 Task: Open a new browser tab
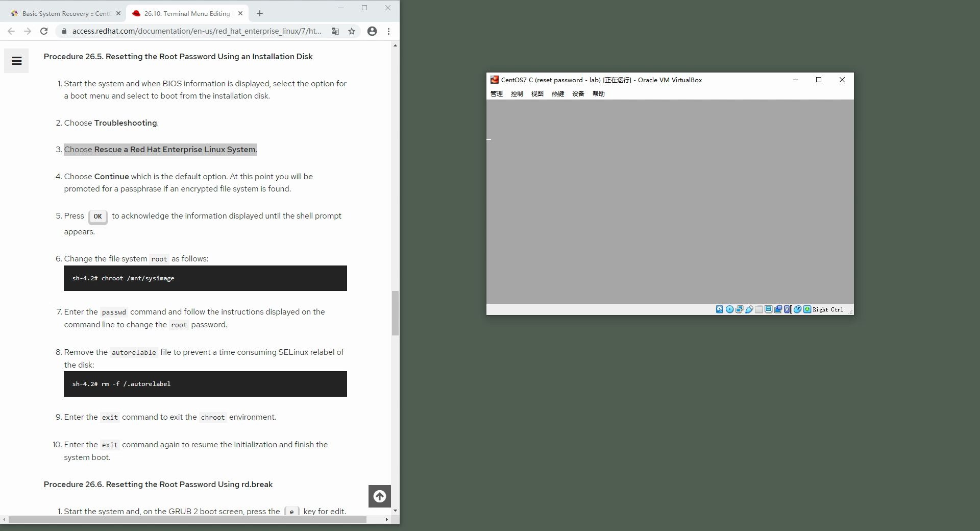point(259,13)
